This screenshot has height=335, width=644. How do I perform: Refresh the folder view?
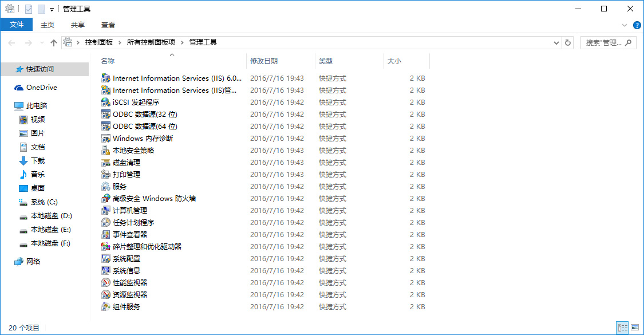pyautogui.click(x=568, y=42)
